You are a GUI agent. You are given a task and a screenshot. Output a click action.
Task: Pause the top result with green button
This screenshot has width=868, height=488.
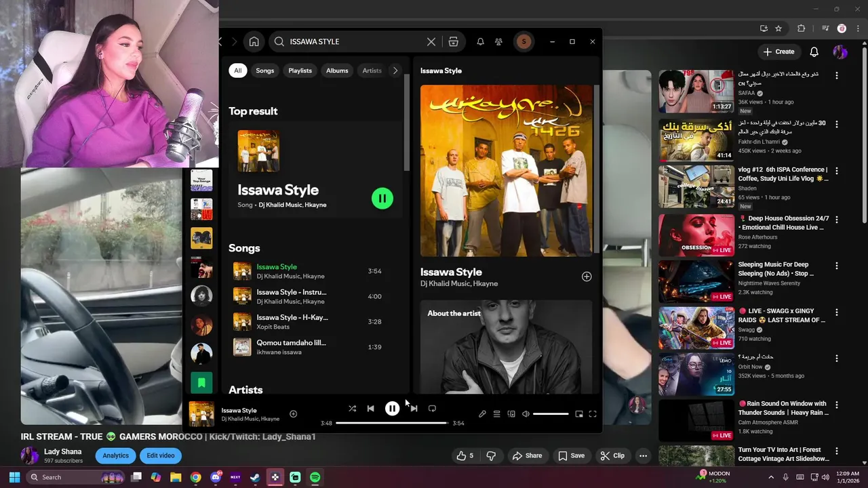tap(382, 198)
